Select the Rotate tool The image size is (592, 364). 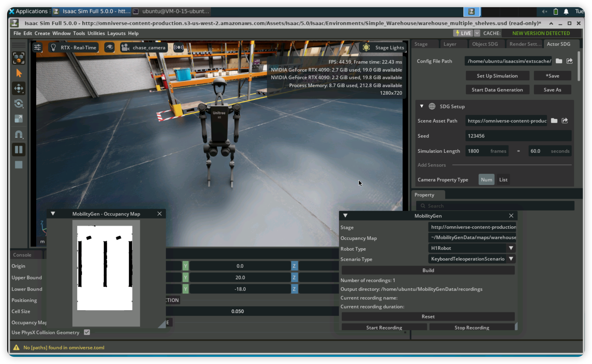(x=19, y=103)
